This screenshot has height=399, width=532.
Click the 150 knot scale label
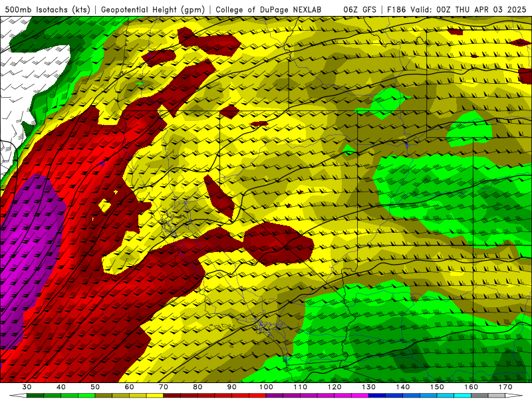(437, 387)
